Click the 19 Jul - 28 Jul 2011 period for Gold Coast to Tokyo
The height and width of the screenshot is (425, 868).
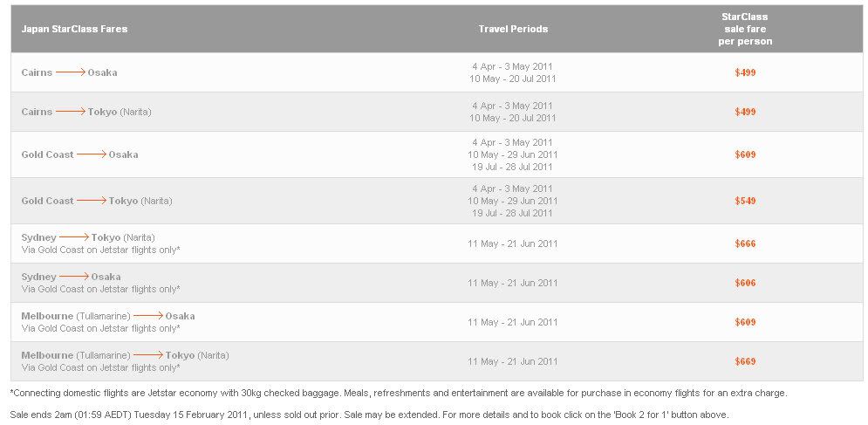pyautogui.click(x=513, y=213)
